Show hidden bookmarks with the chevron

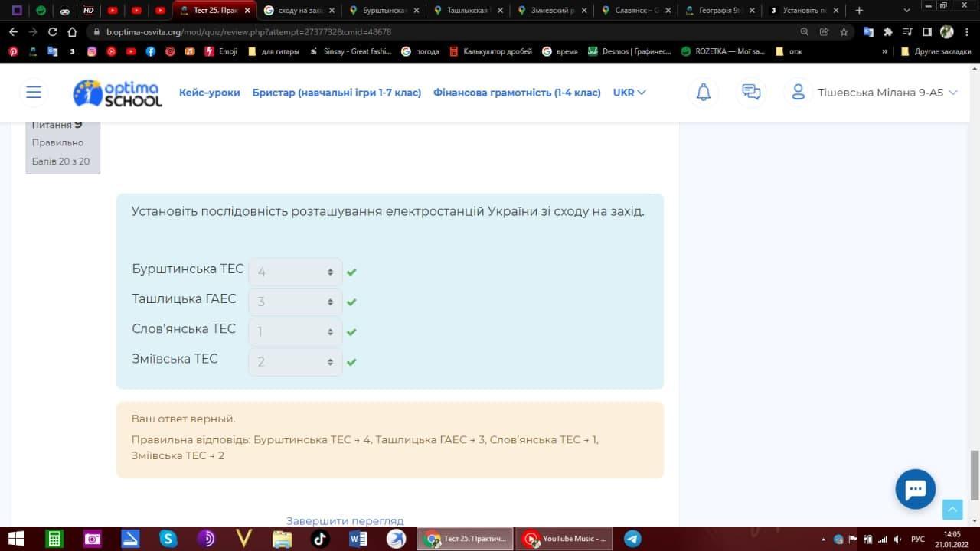coord(885,51)
